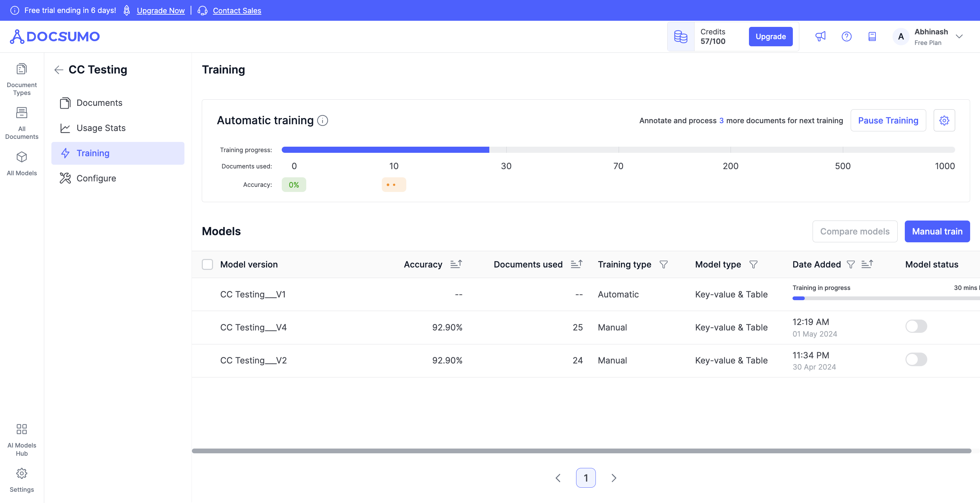Image resolution: width=980 pixels, height=503 pixels.
Task: Go to previous page arrow
Action: pyautogui.click(x=558, y=478)
